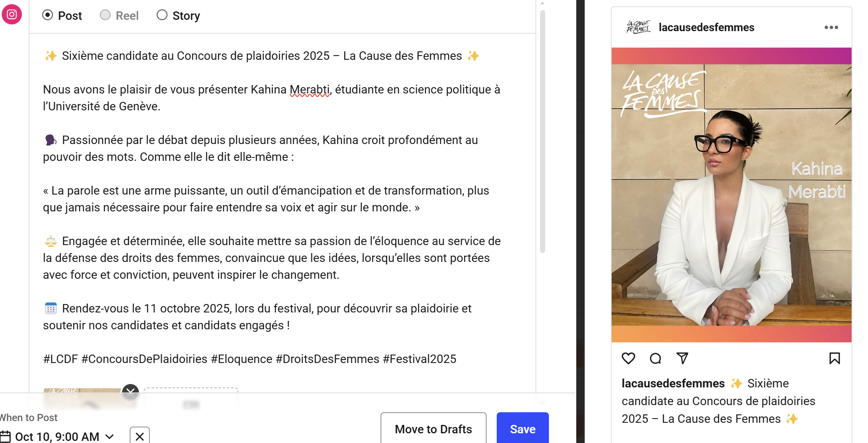Click the caption scrollbar thumb

543,131
